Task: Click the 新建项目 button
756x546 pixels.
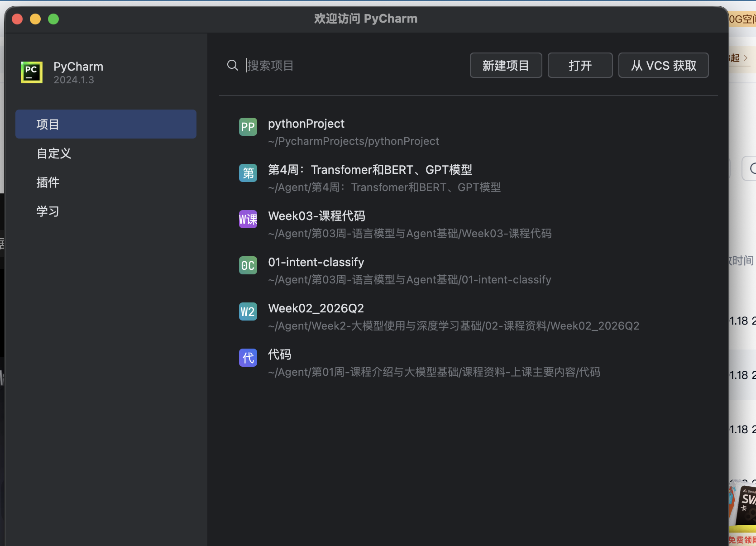Action: point(506,65)
